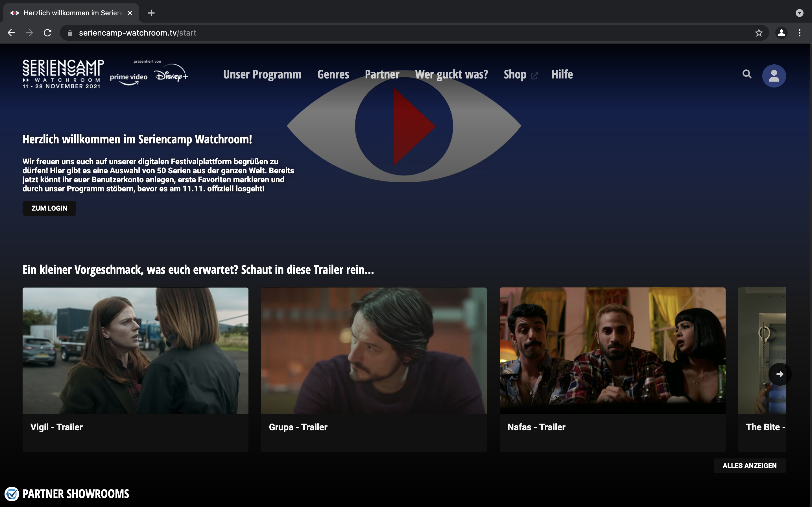Click the browser back arrow
The image size is (812, 507).
11,32
